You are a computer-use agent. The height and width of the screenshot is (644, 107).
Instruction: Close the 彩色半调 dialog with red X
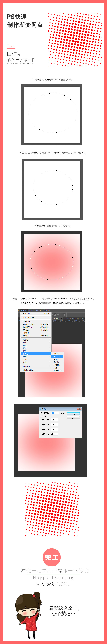(x=79, y=409)
